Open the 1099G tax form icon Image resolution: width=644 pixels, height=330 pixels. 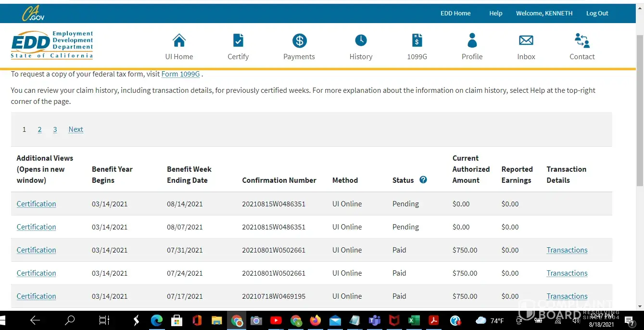click(x=417, y=41)
